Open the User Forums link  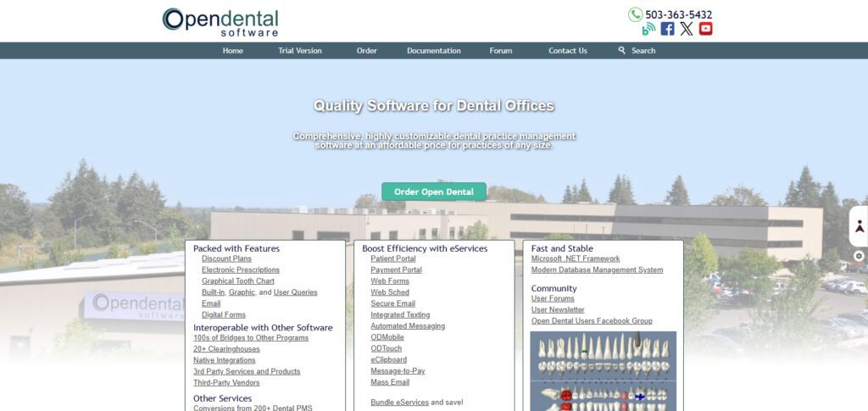[x=553, y=298]
